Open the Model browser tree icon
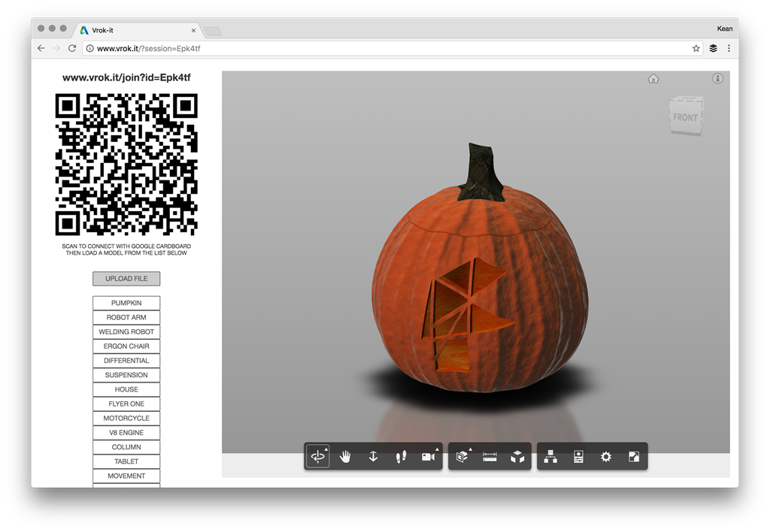770x532 pixels. click(x=550, y=457)
